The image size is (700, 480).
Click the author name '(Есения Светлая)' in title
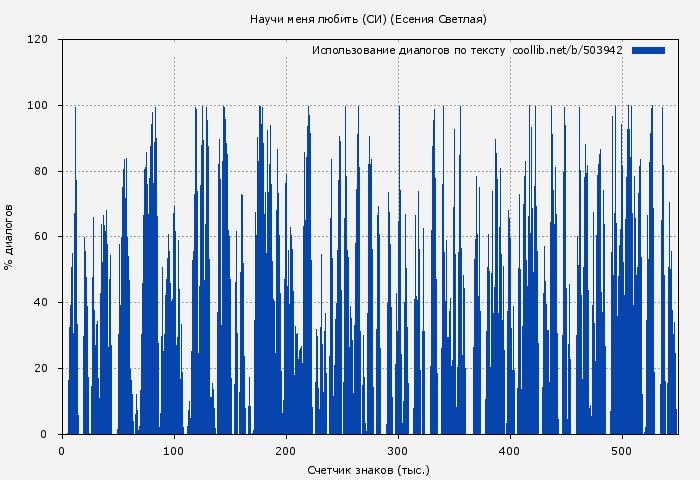(x=438, y=19)
